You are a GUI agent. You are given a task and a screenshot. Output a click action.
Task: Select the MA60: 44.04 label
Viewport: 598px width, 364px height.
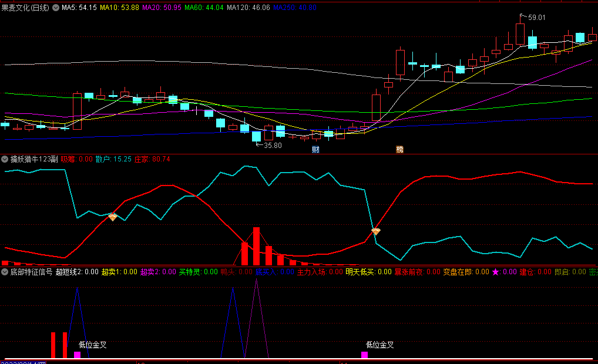click(x=204, y=8)
